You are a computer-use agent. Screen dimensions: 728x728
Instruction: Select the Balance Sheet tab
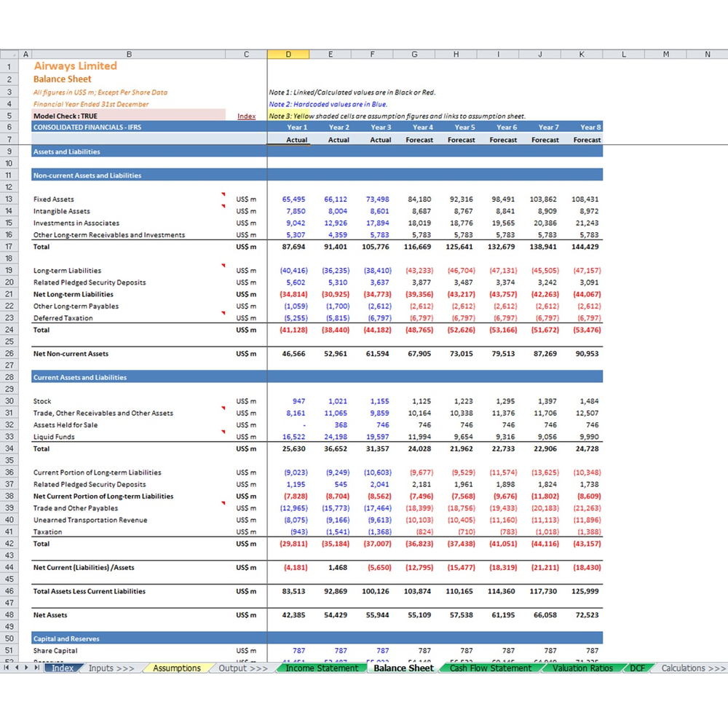[x=403, y=668]
